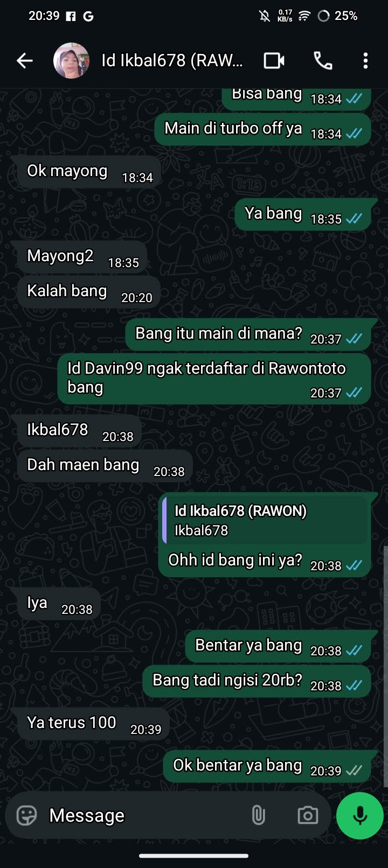Open the camera from message bar

tap(308, 816)
